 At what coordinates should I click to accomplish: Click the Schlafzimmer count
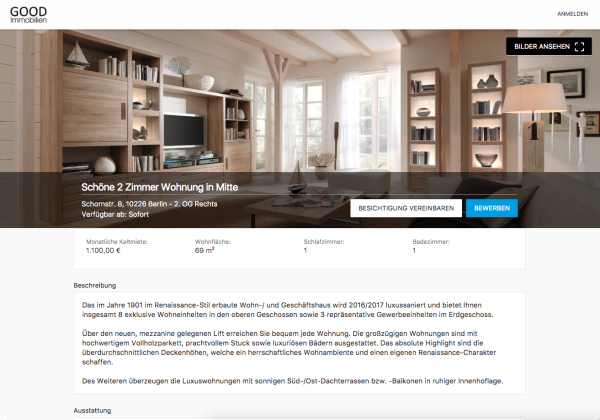[305, 251]
